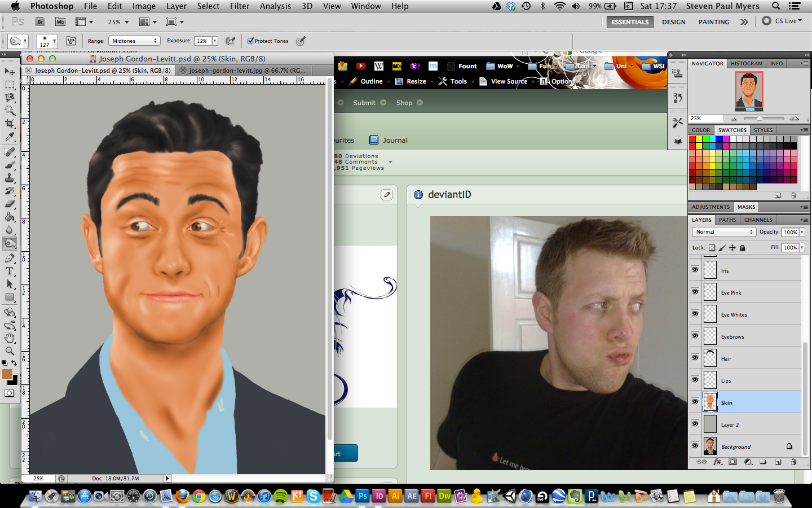The height and width of the screenshot is (508, 812).
Task: Select the Zoom tool in toolbox
Action: point(10,351)
